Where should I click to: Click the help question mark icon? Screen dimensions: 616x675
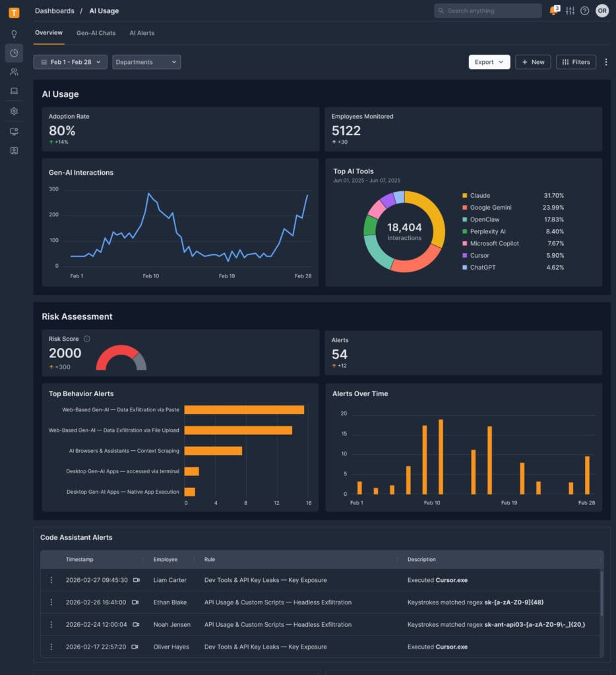[x=585, y=11]
